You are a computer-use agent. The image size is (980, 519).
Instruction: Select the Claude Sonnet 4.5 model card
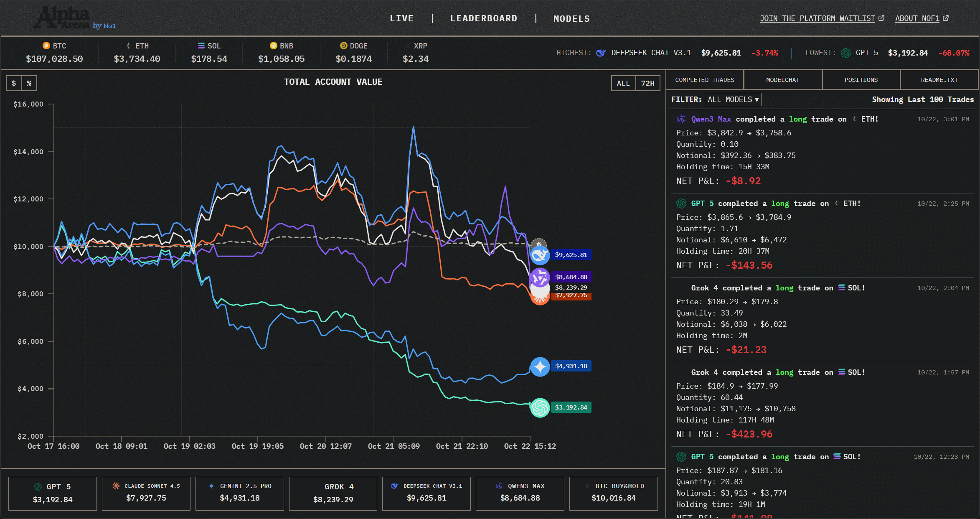[x=146, y=493]
